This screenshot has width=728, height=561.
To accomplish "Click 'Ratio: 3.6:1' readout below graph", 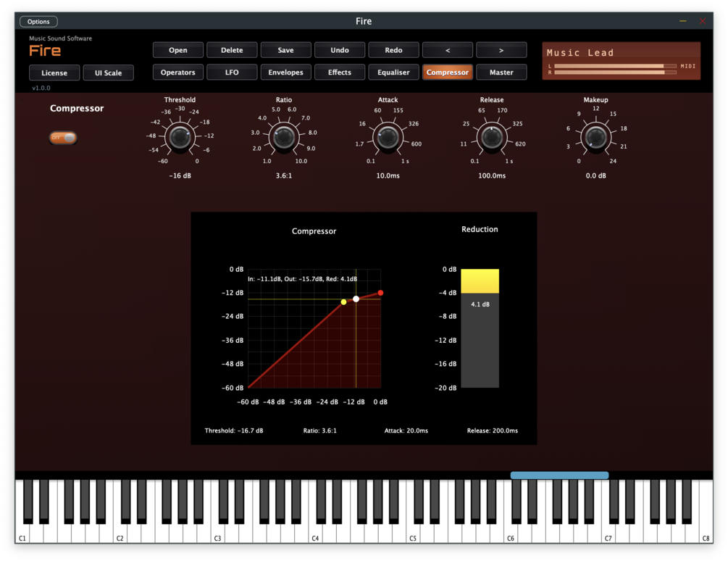I will click(x=320, y=431).
